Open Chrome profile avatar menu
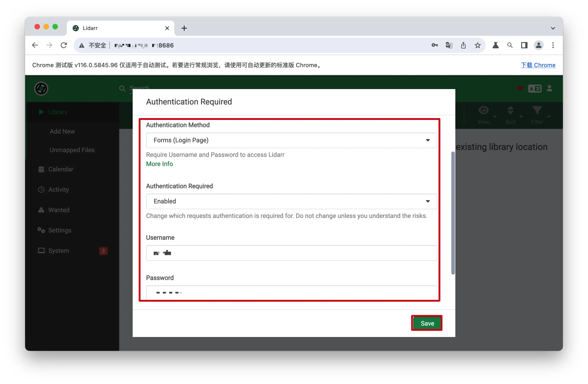The width and height of the screenshot is (588, 384). click(538, 45)
